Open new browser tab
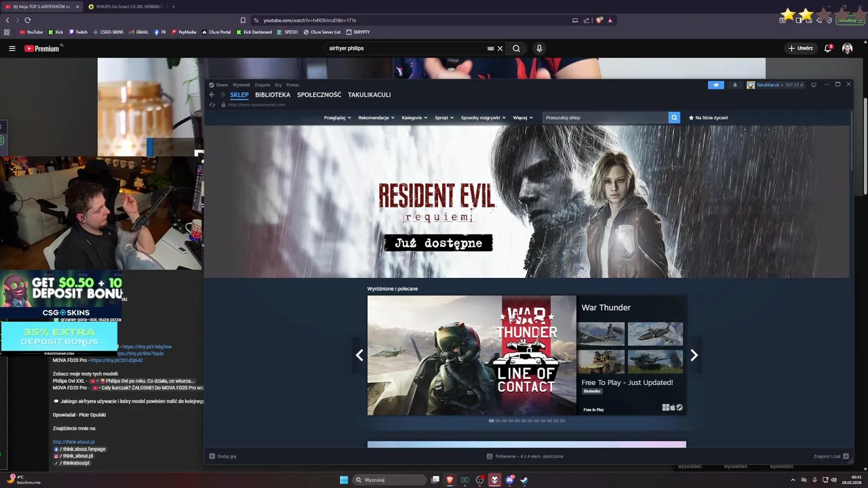The image size is (868, 488). 173,7
